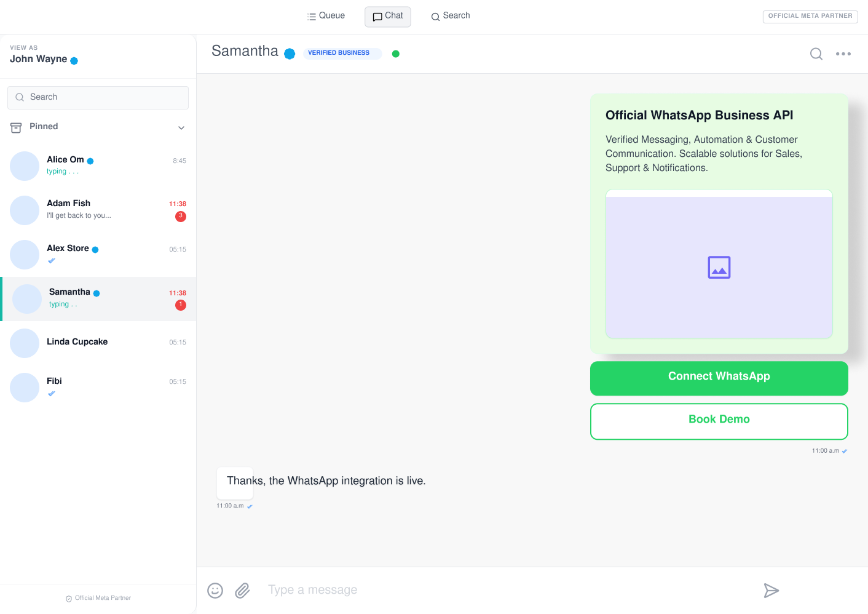The image size is (868, 614).
Task: Open Linda Cupcake conversation
Action: tap(98, 343)
